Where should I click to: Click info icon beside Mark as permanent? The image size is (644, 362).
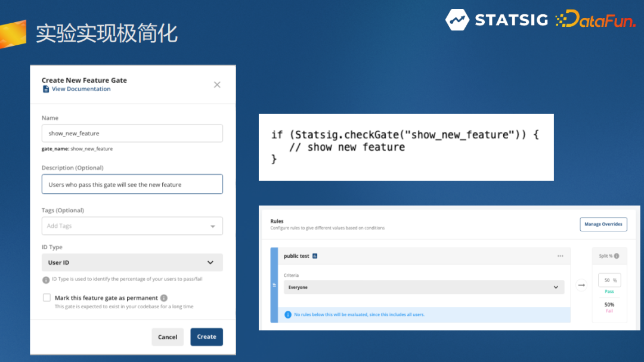coord(164,298)
